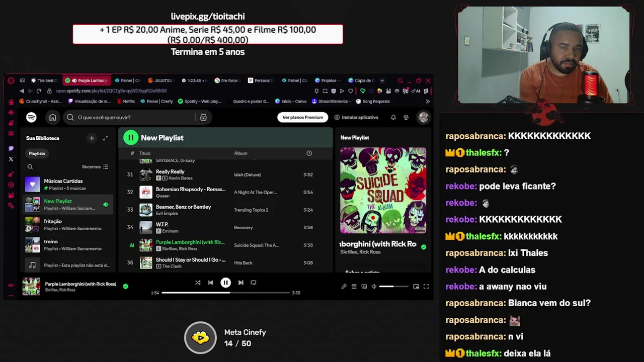Open the fritação playlist
This screenshot has height=362, width=644.
pos(68,225)
